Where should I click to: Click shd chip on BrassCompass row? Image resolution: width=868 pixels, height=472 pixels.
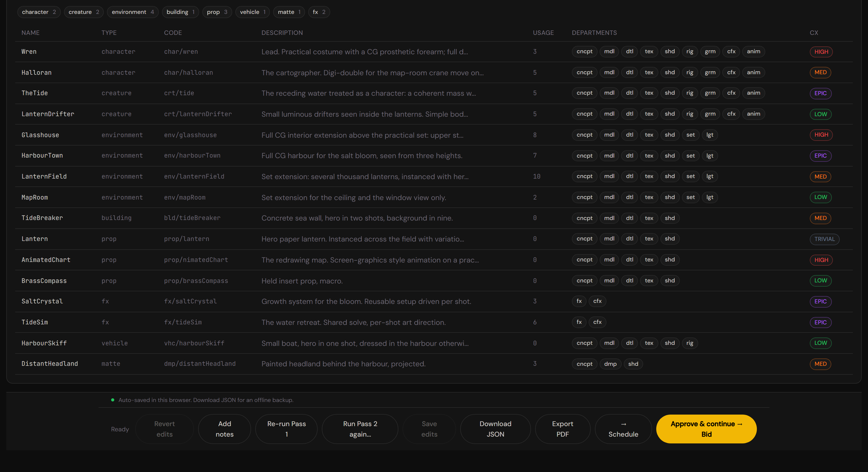(670, 281)
